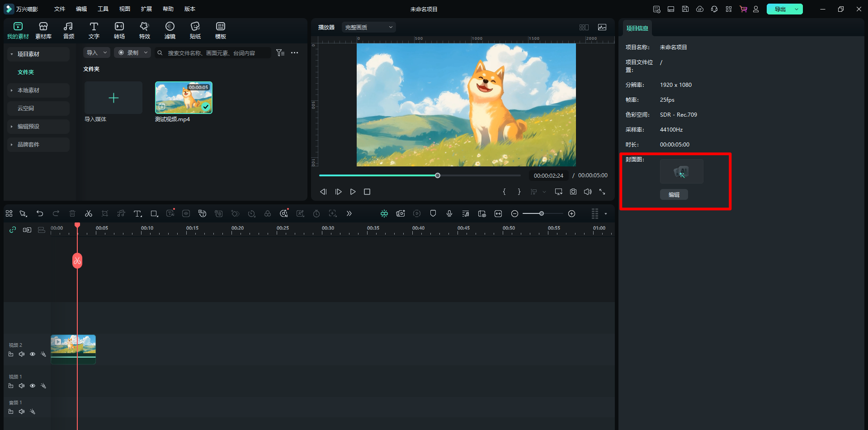This screenshot has height=430, width=868.
Task: Click the marker shield icon
Action: pos(433,213)
